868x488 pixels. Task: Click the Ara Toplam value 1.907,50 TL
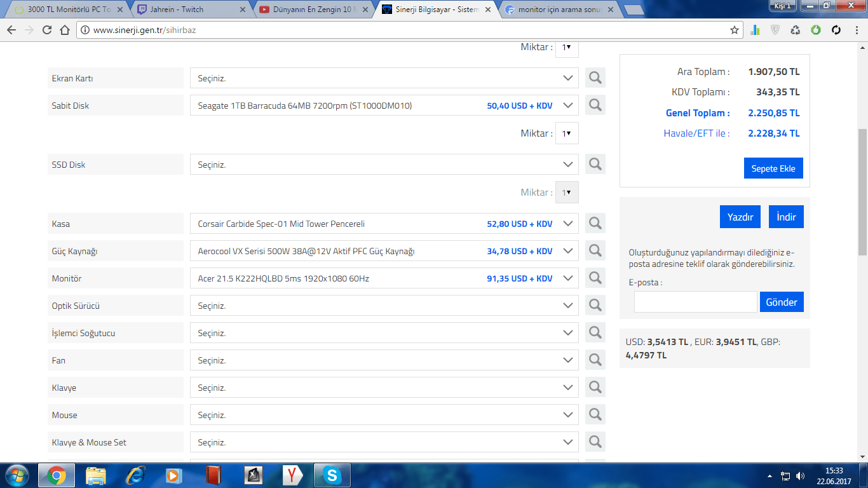coord(774,72)
